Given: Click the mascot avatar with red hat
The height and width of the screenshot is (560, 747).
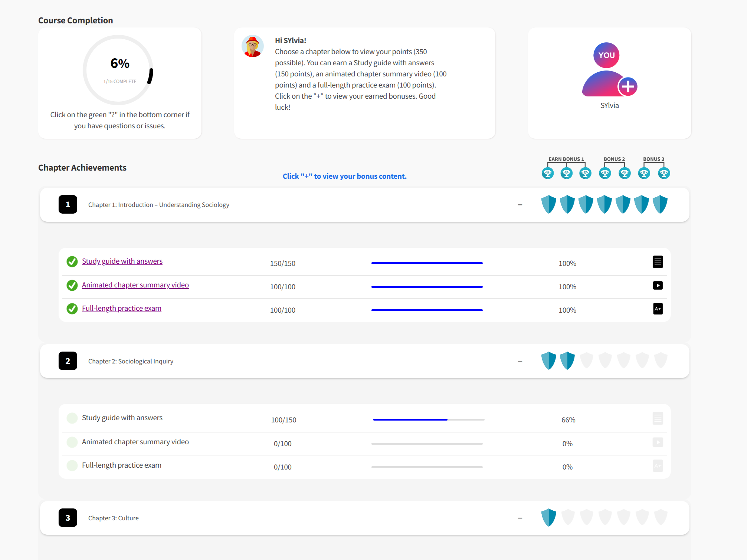Looking at the screenshot, I should 253,46.
